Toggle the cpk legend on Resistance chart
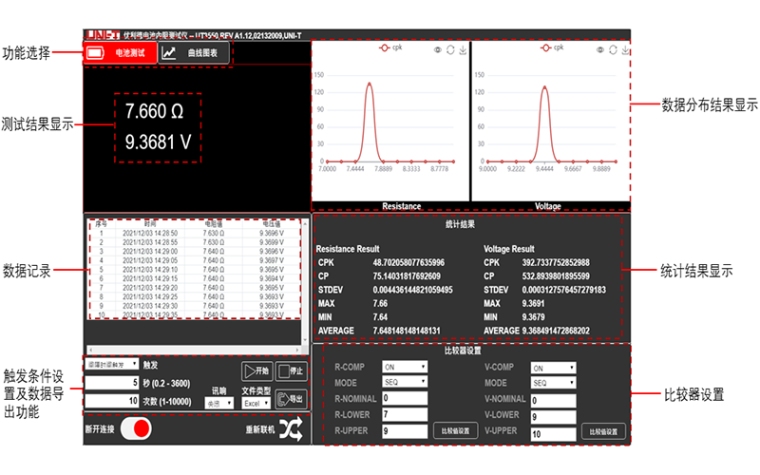The width and height of the screenshot is (760, 475). point(391,48)
